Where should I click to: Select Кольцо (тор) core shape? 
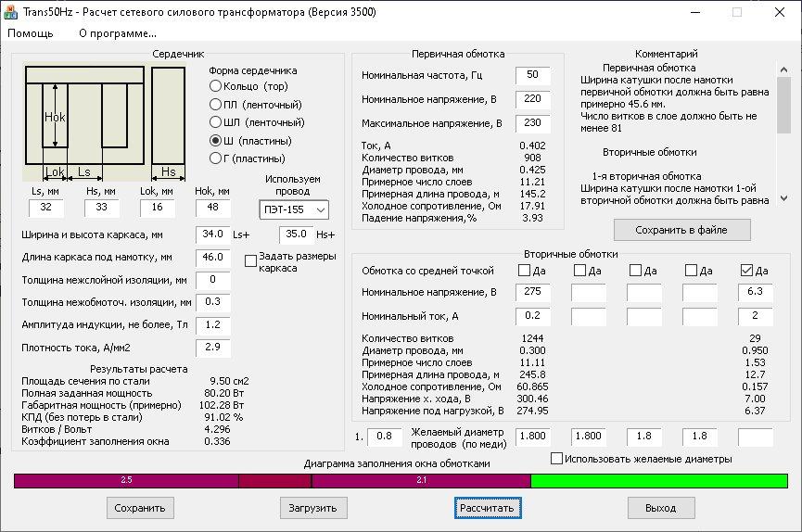216,86
